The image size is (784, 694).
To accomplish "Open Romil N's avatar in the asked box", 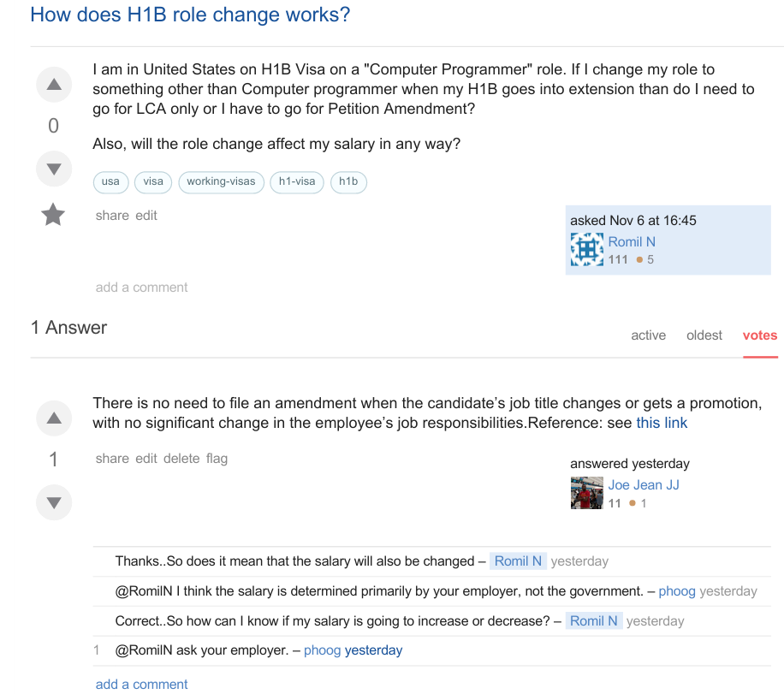I will point(587,250).
